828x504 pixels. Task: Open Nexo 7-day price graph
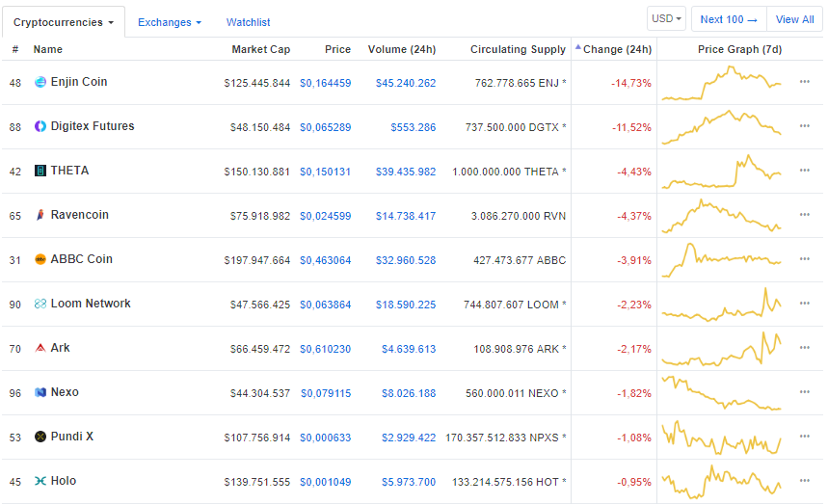(x=721, y=393)
